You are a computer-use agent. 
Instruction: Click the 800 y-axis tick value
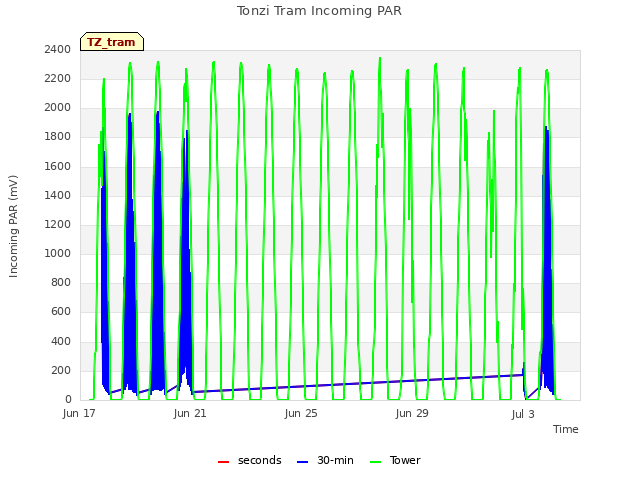61,282
